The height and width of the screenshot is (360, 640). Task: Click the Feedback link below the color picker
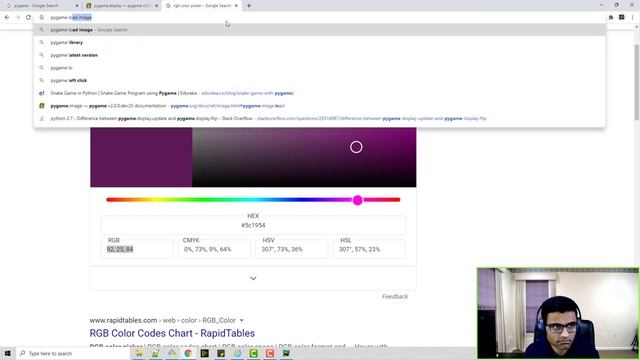pyautogui.click(x=395, y=297)
